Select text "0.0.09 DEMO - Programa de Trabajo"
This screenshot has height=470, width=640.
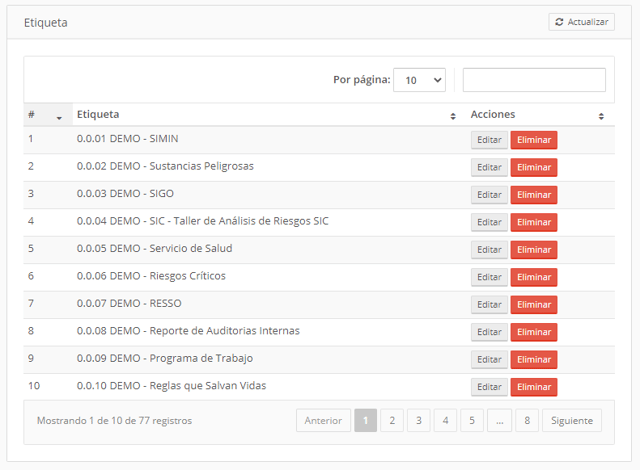tap(165, 358)
